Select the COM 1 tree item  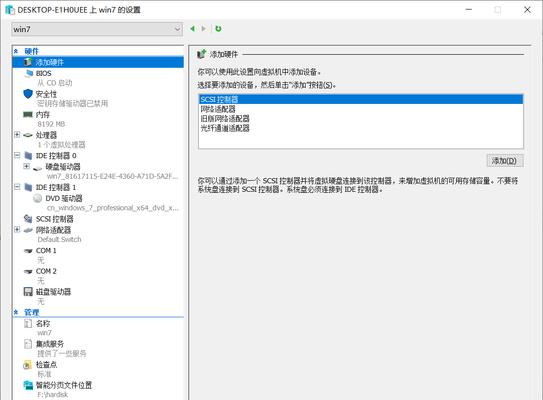click(x=46, y=251)
